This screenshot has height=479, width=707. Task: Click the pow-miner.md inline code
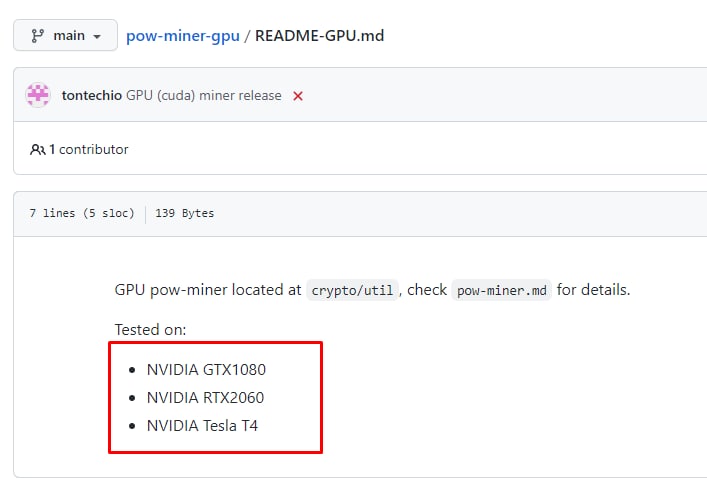(501, 290)
